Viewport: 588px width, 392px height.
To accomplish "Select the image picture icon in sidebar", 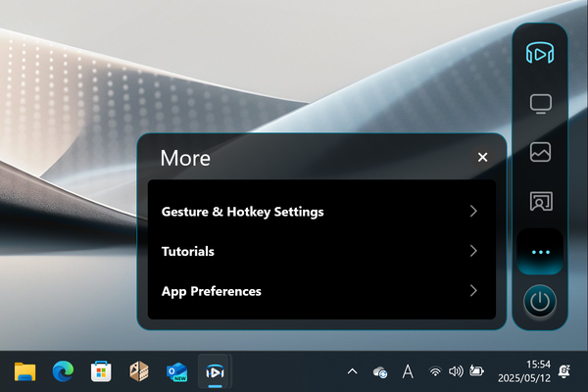I will (540, 152).
